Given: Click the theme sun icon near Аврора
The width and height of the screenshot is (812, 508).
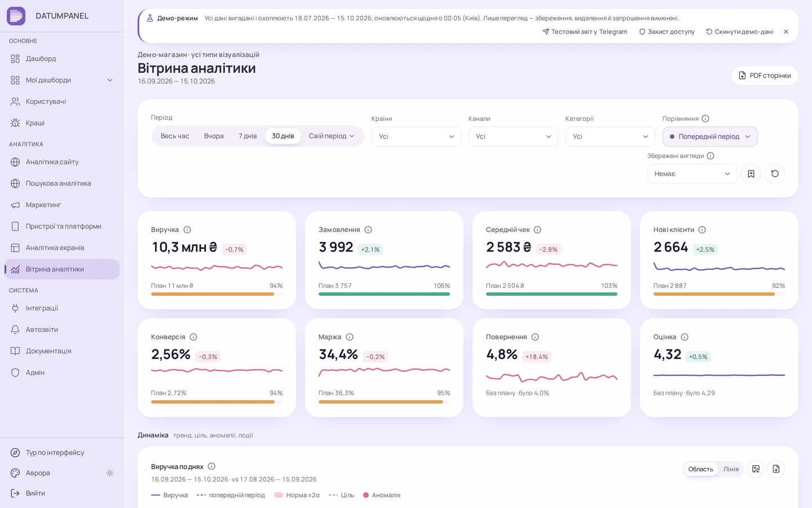Looking at the screenshot, I should tap(110, 473).
